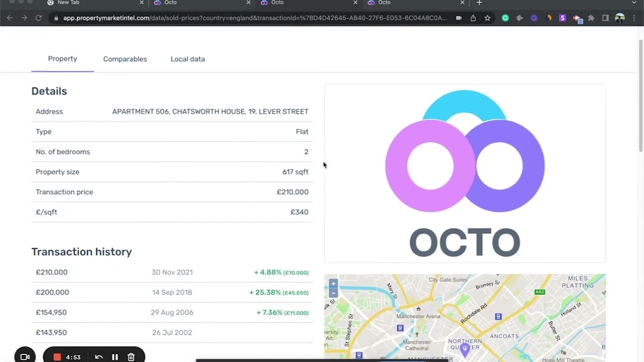
Task: Reload the page with the refresh icon
Action: 38,18
